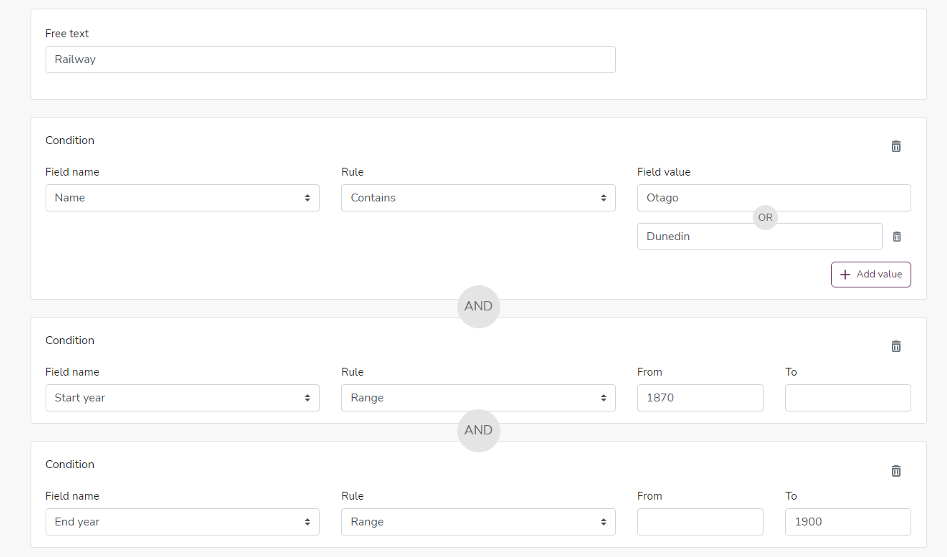
Task: Click the OR badge between field values
Action: [765, 217]
